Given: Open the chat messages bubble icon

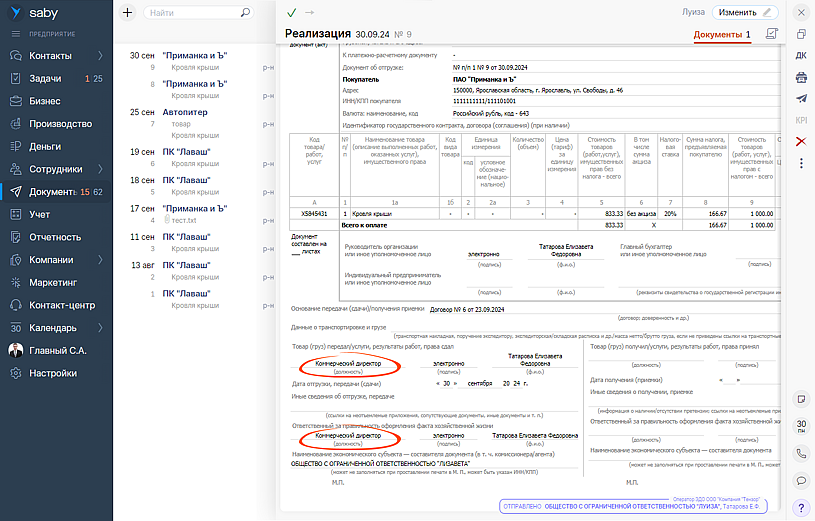Looking at the screenshot, I should (x=801, y=480).
